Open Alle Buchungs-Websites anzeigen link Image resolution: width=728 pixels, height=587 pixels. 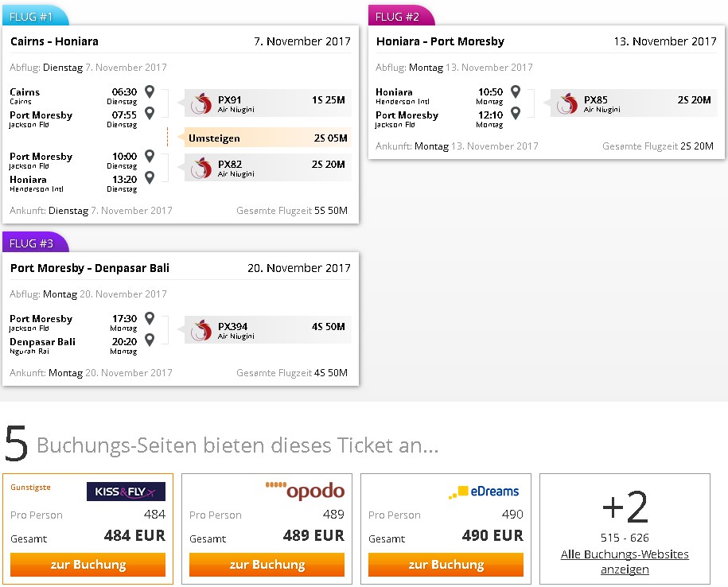(x=625, y=562)
